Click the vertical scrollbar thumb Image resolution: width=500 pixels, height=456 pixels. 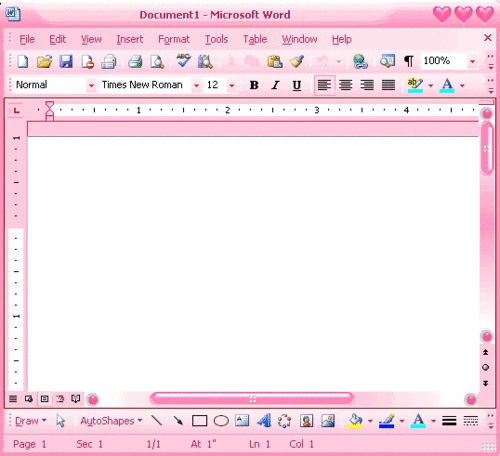[487, 147]
